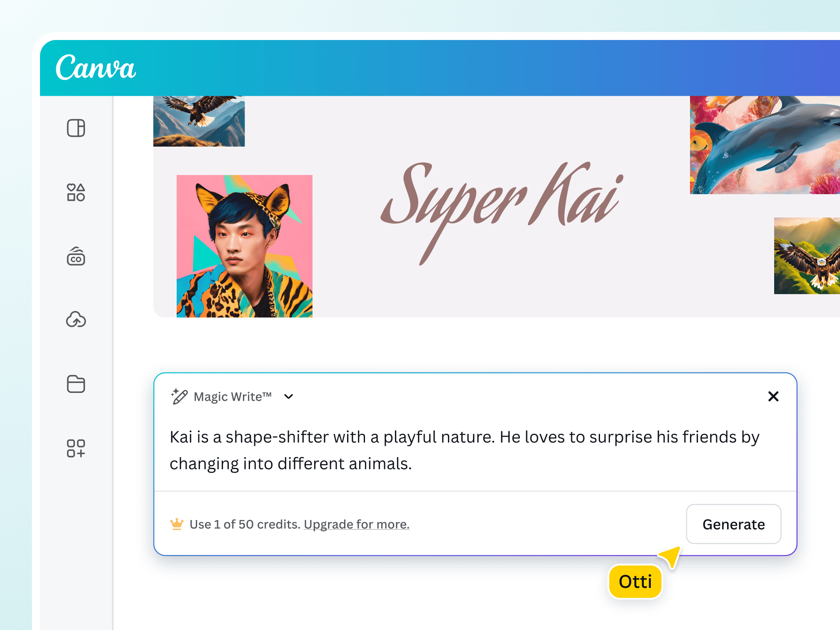Select the leopard-eared man portrait image

[244, 246]
